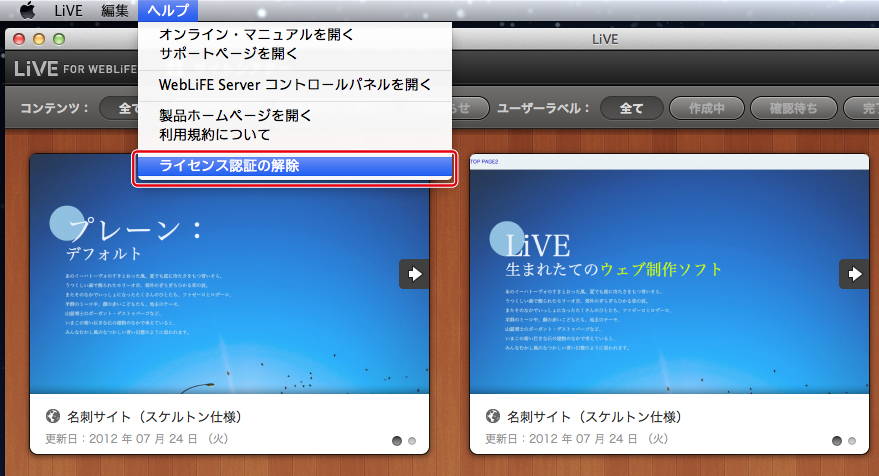Click the TOP PAGE2 link in right thumbnail

coord(484,161)
